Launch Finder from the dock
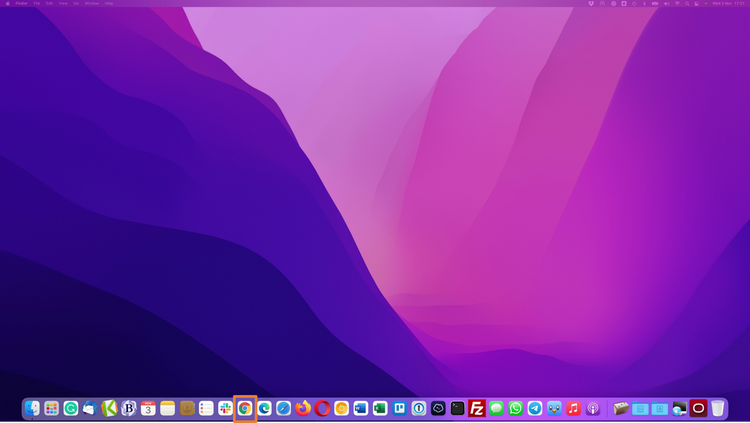 pos(32,408)
